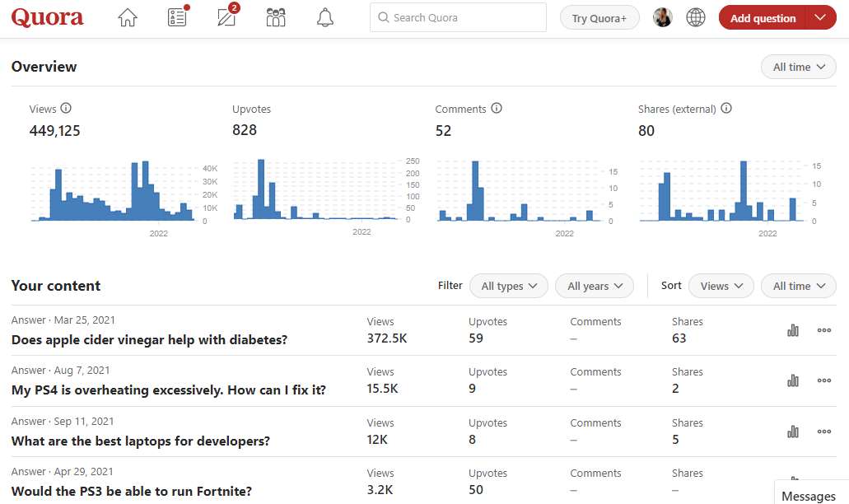
Task: Open the All types filter dropdown
Action: point(508,286)
